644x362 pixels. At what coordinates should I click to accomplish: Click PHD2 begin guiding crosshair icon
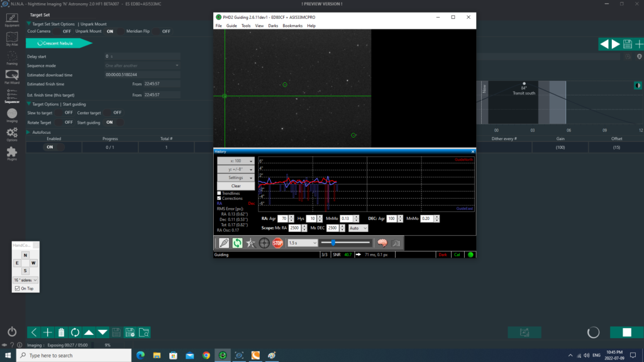pyautogui.click(x=264, y=243)
